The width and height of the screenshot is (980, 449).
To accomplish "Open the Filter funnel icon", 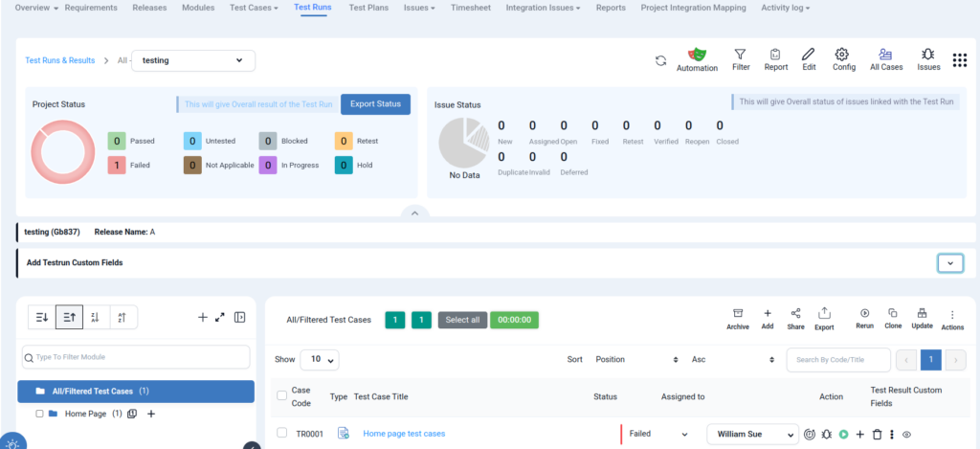I will (x=740, y=55).
